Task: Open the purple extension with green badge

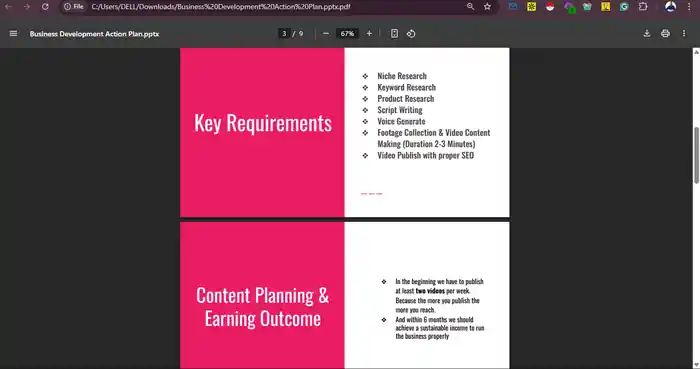Action: click(x=569, y=7)
